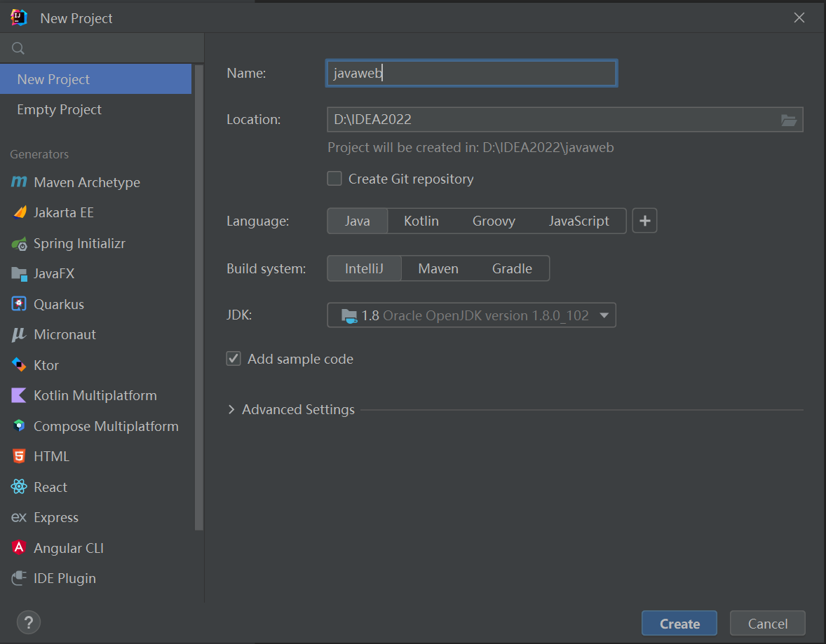Viewport: 826px width, 644px height.
Task: Click the JDK: field label
Action: pos(239,315)
